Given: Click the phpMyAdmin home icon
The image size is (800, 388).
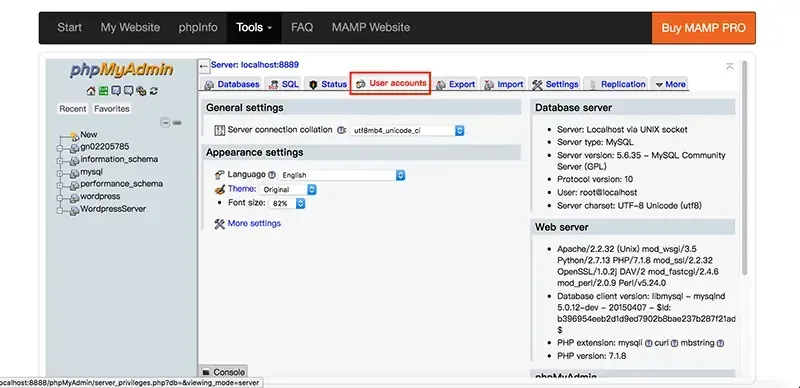Looking at the screenshot, I should 91,91.
